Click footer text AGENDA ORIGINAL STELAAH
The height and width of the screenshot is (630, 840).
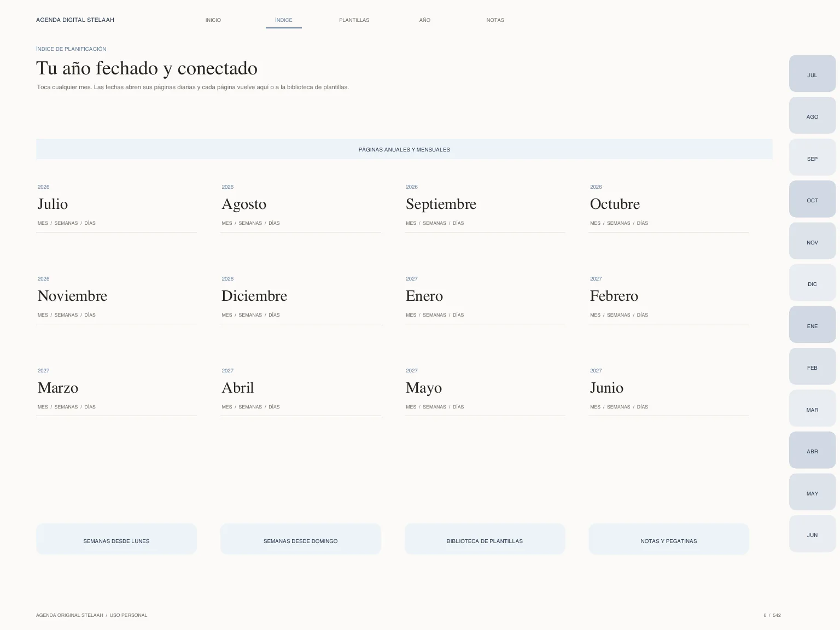tap(69, 615)
